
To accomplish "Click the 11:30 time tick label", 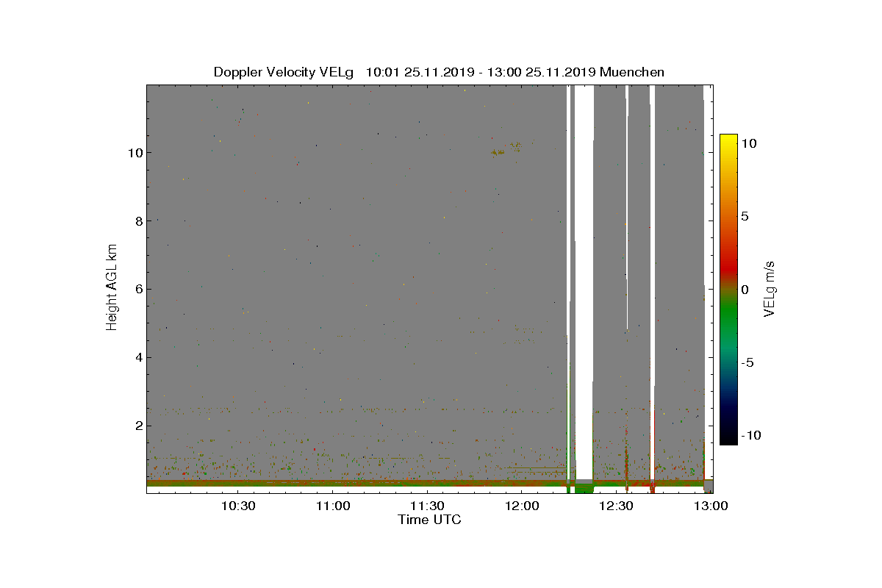I will click(427, 506).
